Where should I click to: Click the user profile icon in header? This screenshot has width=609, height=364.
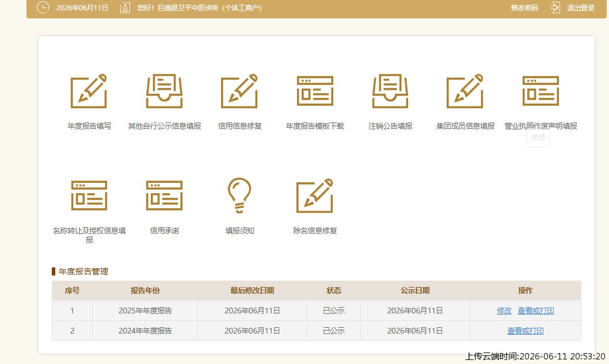(125, 7)
